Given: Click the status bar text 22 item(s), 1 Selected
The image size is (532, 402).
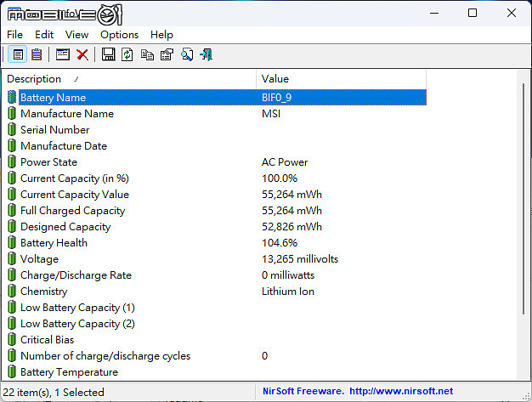Looking at the screenshot, I should point(54,392).
